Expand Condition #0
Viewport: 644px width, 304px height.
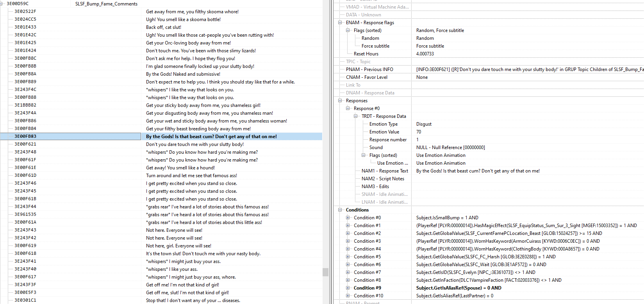tap(348, 218)
